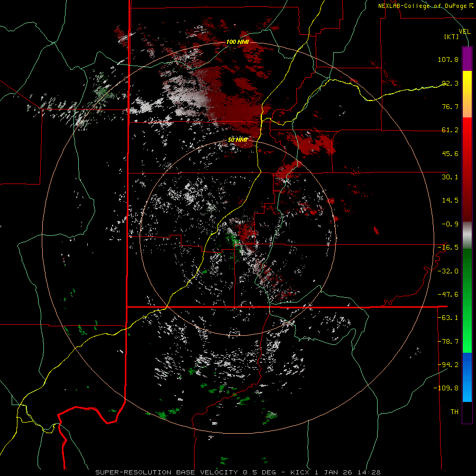
Task: Click the -94.2 velocity scale value
Action: pyautogui.click(x=448, y=364)
